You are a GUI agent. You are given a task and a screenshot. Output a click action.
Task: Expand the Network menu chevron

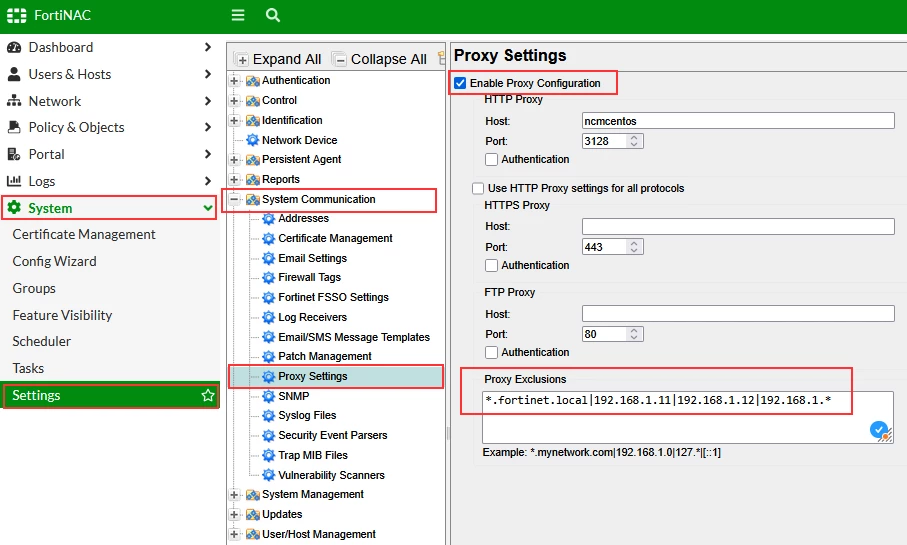pos(208,101)
